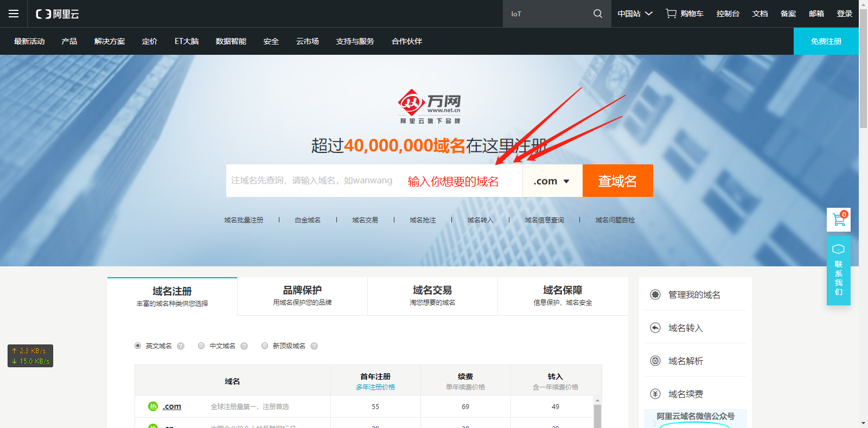Click the 域名交易 link under search box
868x428 pixels.
(x=365, y=220)
